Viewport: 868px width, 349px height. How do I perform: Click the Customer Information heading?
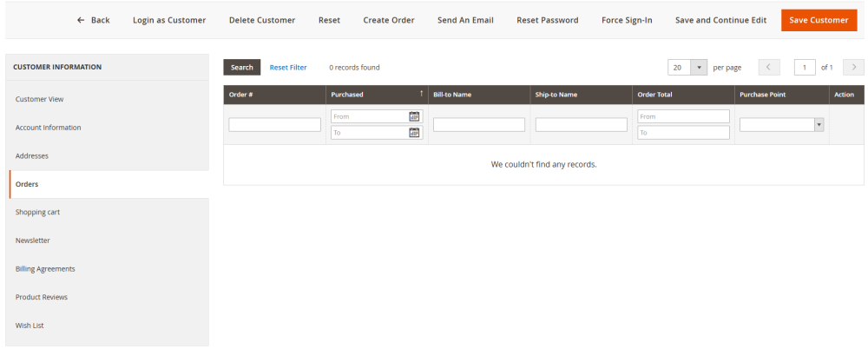coord(57,67)
